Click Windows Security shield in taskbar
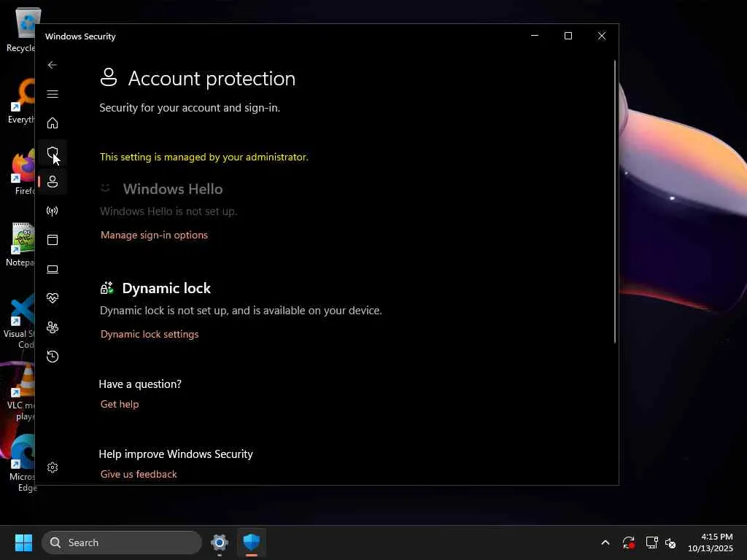This screenshot has height=560, width=747. (252, 542)
